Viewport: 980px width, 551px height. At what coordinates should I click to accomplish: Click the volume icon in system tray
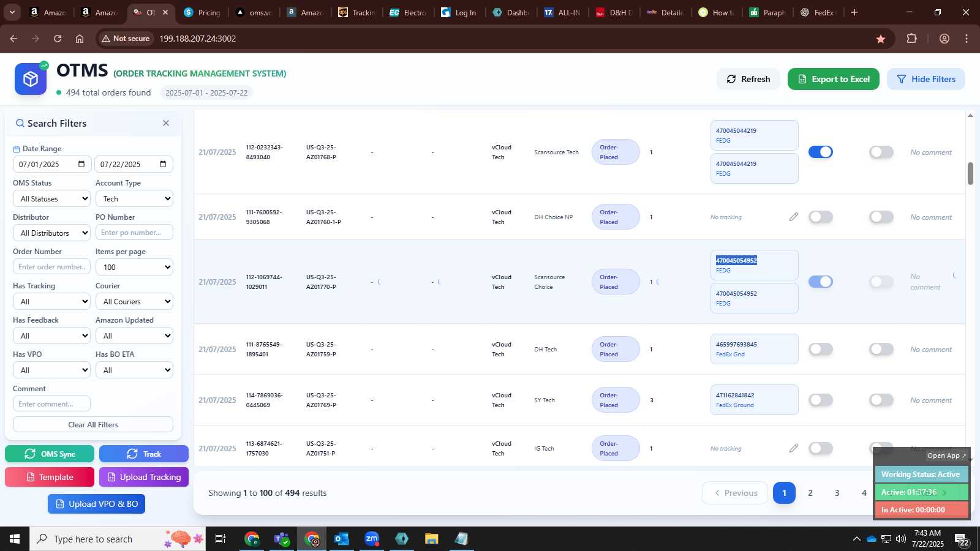coord(901,539)
